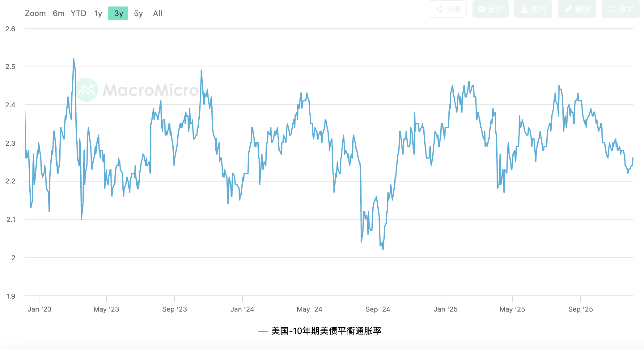The image size is (644, 349).
Task: Click the MacroMicro round logo watermark
Action: click(x=87, y=90)
